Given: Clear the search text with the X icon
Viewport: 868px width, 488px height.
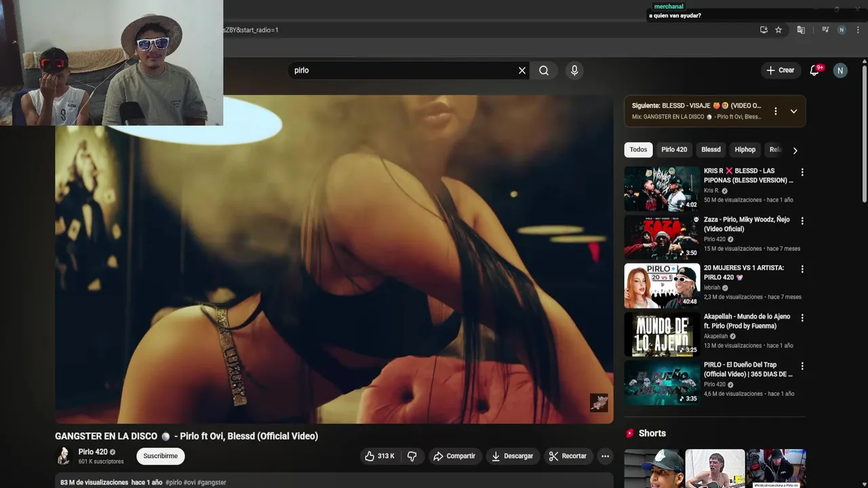Looking at the screenshot, I should (522, 70).
